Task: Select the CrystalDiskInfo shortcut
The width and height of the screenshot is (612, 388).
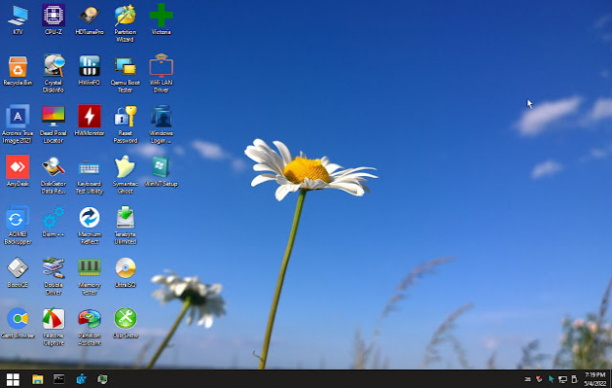Action: pos(53,74)
